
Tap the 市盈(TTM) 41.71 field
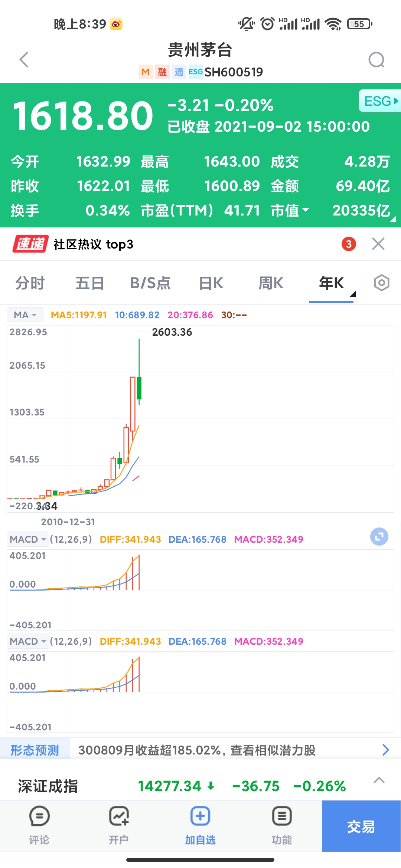pyautogui.click(x=200, y=210)
